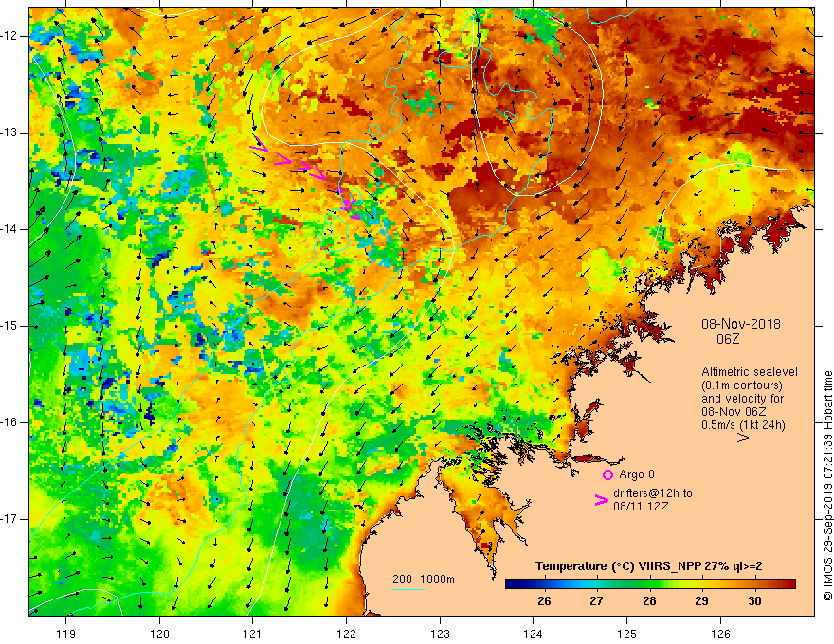Click the 30 value on temperature scale

pos(754,601)
